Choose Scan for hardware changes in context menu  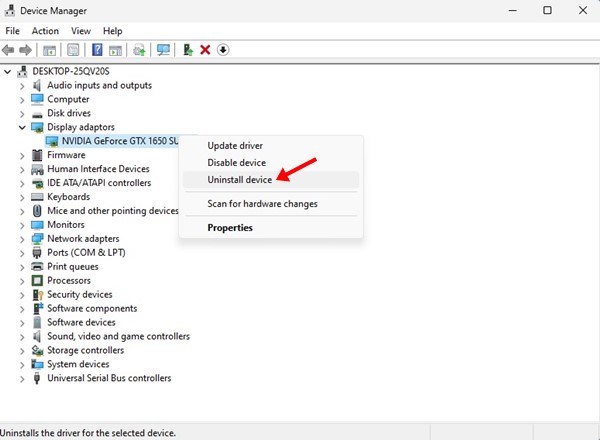[271, 204]
